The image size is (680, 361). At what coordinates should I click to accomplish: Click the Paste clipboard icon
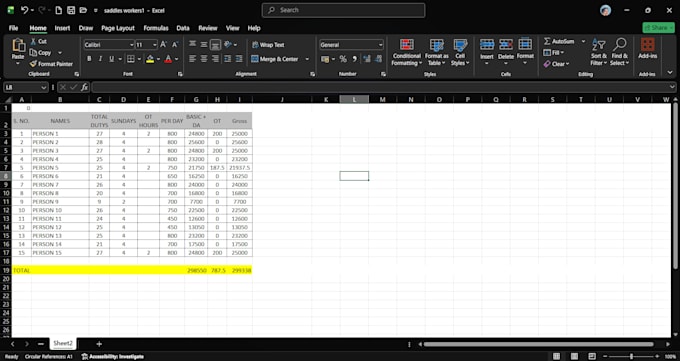18,45
